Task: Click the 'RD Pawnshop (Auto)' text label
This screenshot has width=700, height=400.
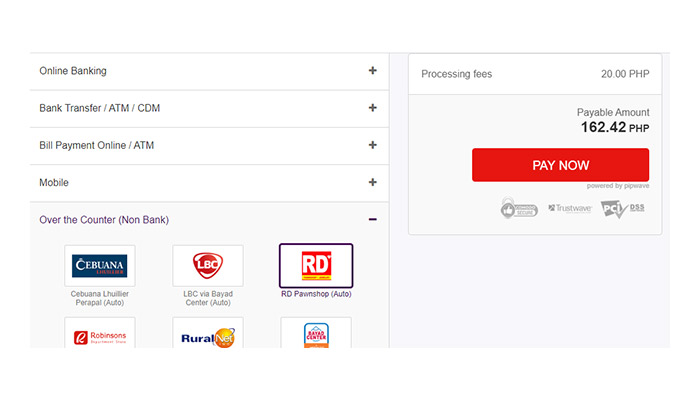Action: tap(315, 295)
